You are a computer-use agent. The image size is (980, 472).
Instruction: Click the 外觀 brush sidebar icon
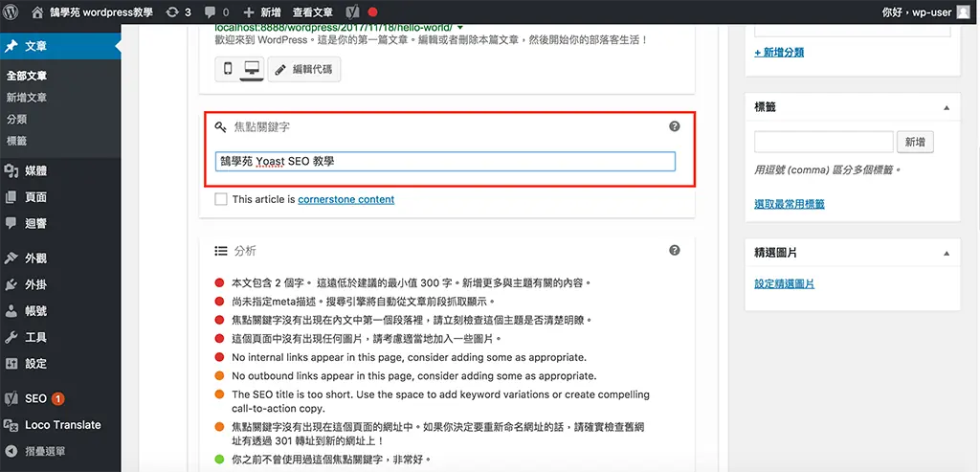[11, 258]
